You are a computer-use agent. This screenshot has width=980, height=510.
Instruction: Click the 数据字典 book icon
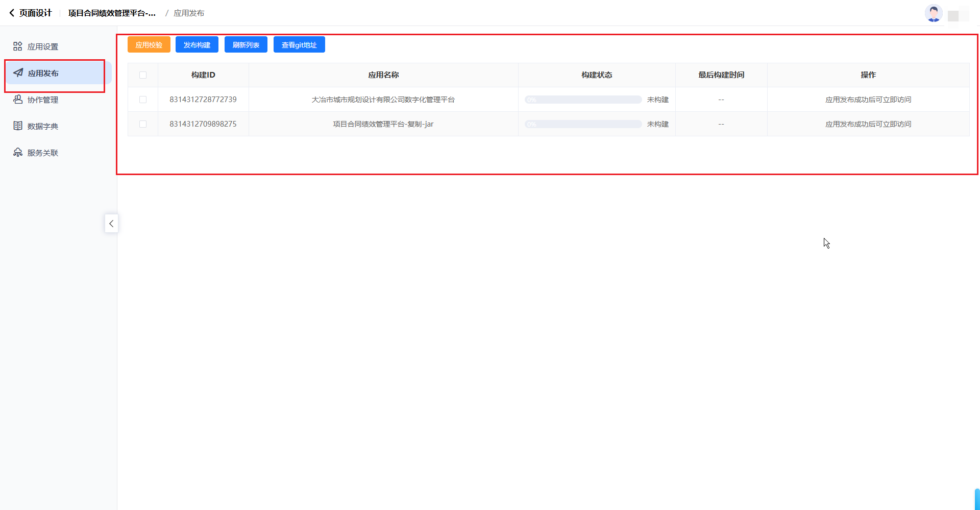tap(18, 126)
